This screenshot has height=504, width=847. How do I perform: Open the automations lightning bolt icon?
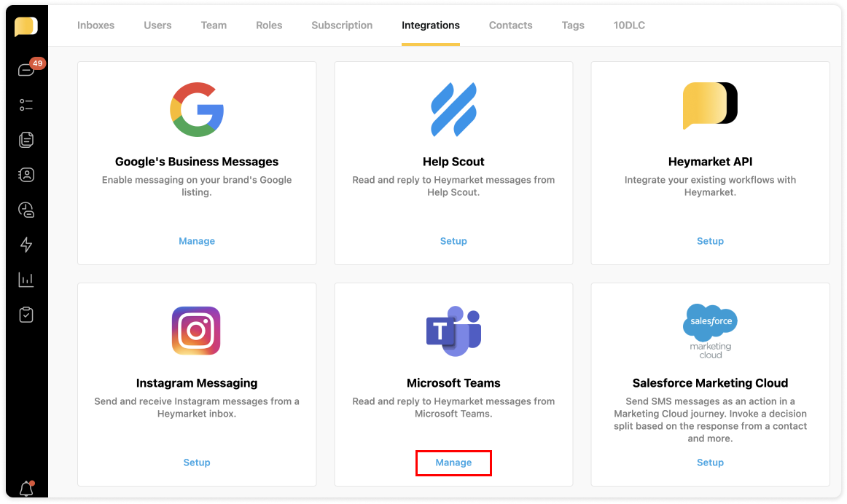(26, 245)
